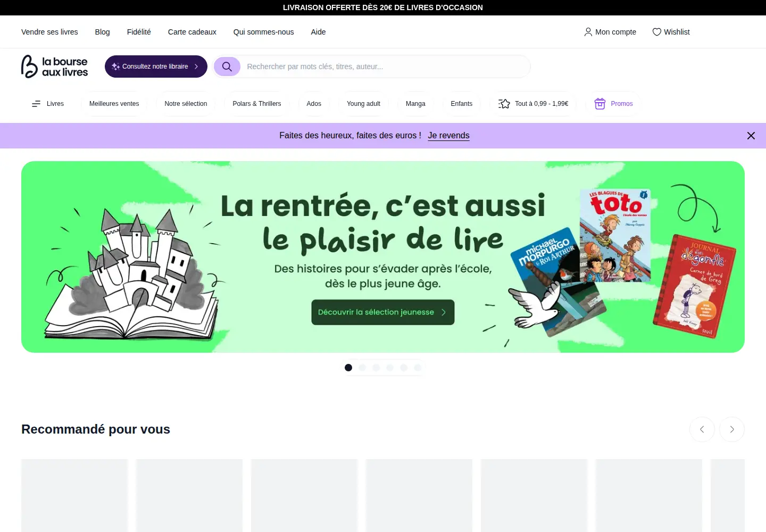The image size is (766, 532).
Task: Click the free delivery announcement bar
Action: [383, 7]
